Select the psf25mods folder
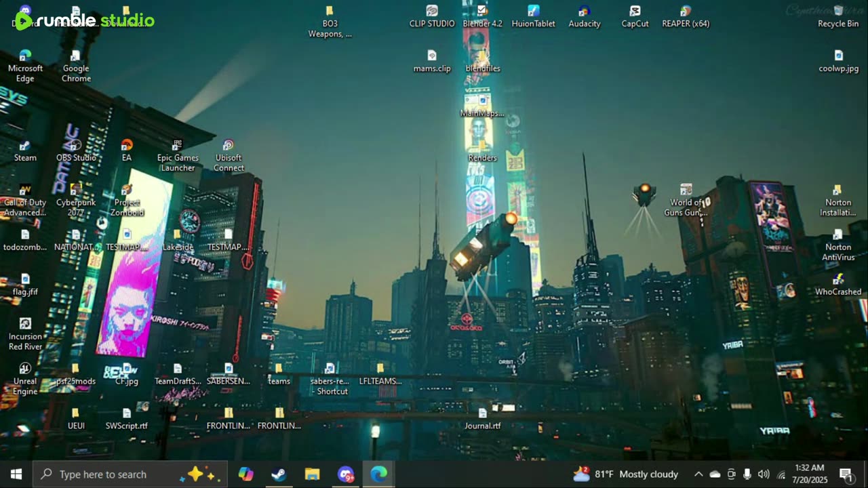The image size is (868, 488). [x=76, y=373]
